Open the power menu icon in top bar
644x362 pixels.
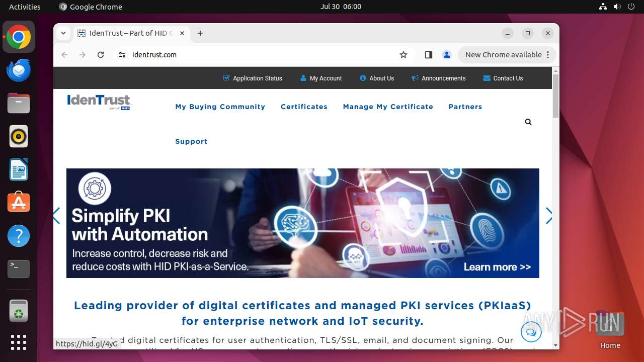(x=631, y=7)
